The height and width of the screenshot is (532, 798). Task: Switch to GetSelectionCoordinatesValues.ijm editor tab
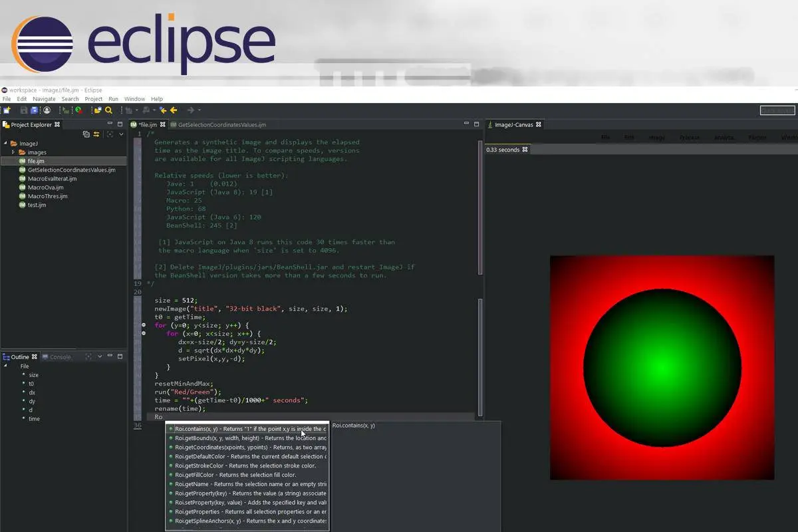218,124
